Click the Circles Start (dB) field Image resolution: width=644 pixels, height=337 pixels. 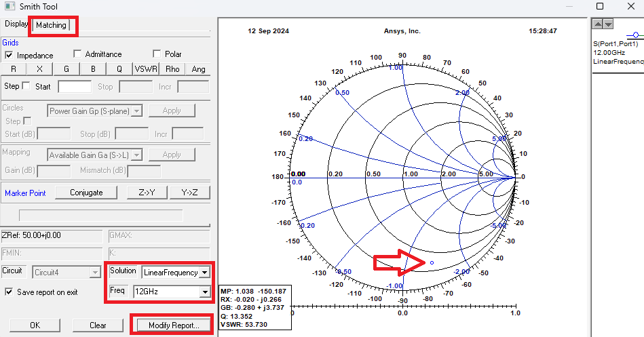click(54, 134)
